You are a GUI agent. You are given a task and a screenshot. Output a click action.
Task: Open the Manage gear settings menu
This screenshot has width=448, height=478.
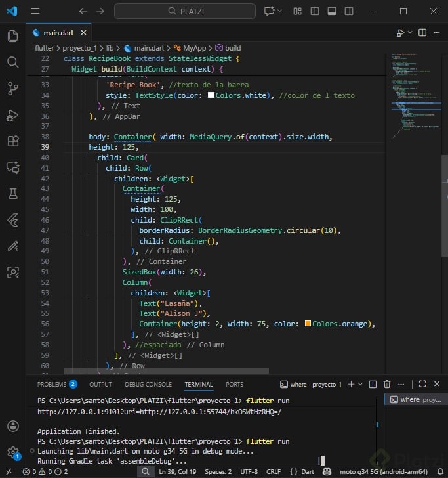point(12,452)
